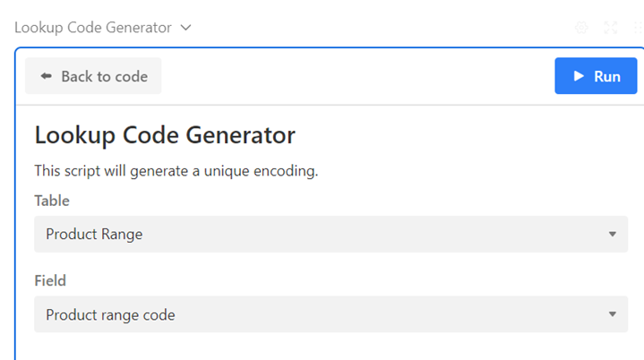
Task: Go back via Back to code button
Action: point(93,76)
